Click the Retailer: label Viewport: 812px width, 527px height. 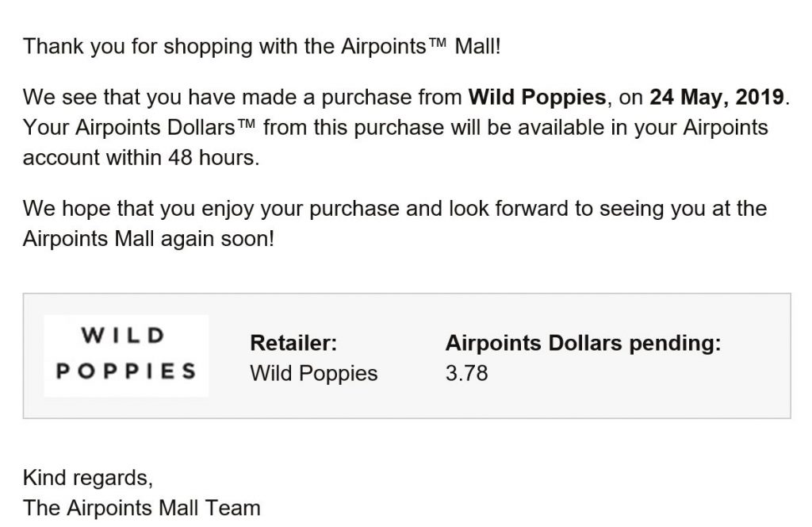pos(293,343)
